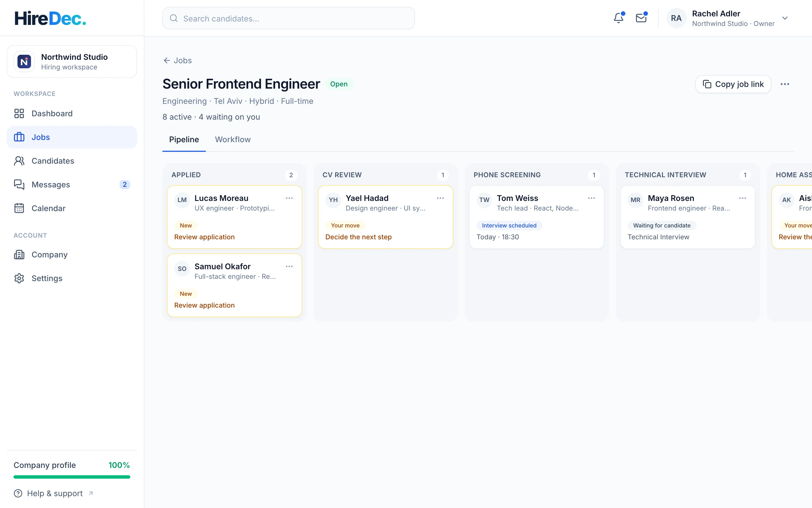
Task: Click the TW avatar on Tom Weiss card
Action: pos(484,200)
